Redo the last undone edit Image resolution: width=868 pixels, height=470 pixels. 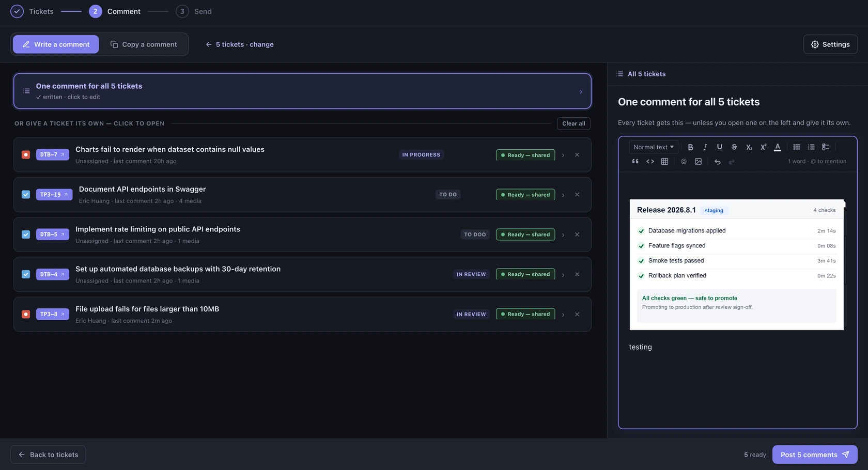click(732, 162)
